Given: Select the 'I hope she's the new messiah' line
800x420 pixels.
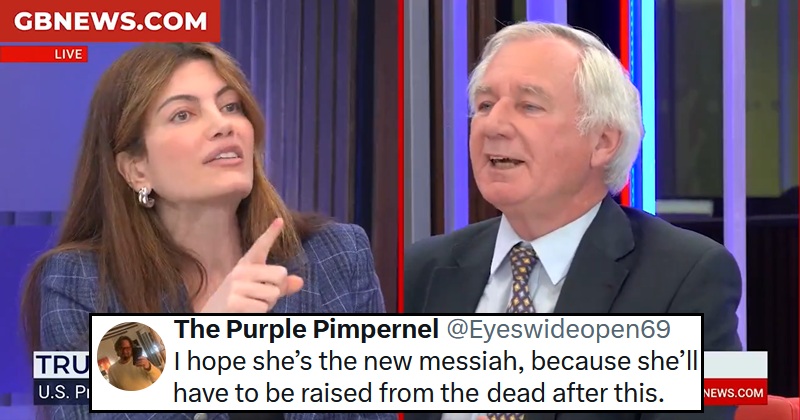Looking at the screenshot, I should pyautogui.click(x=436, y=361).
